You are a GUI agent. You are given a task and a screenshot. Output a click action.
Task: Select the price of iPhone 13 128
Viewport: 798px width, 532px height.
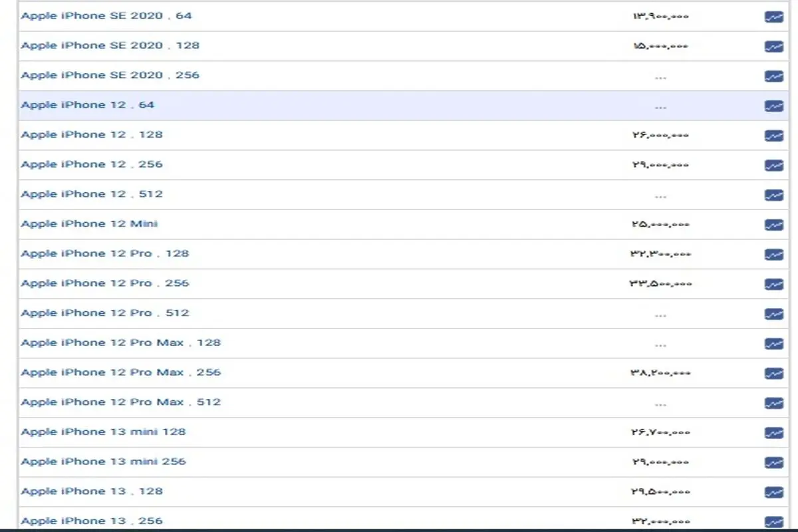[661, 491]
